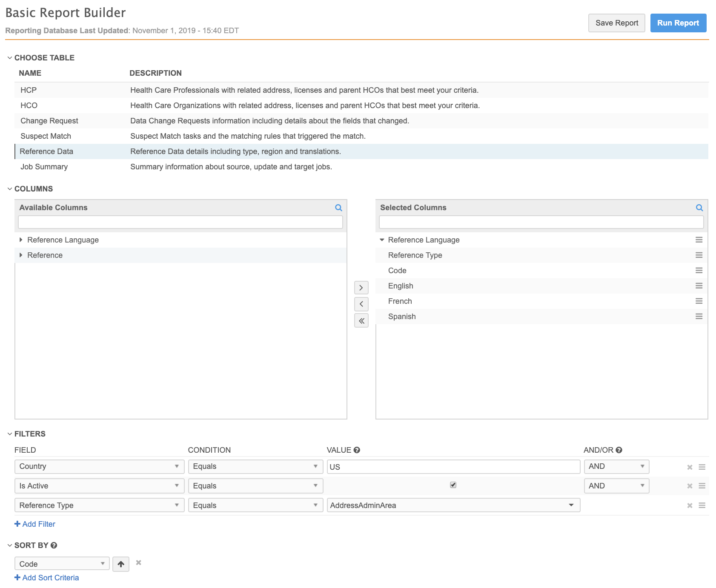716x588 pixels.
Task: Collapse the FILTERS section
Action: [x=10, y=434]
